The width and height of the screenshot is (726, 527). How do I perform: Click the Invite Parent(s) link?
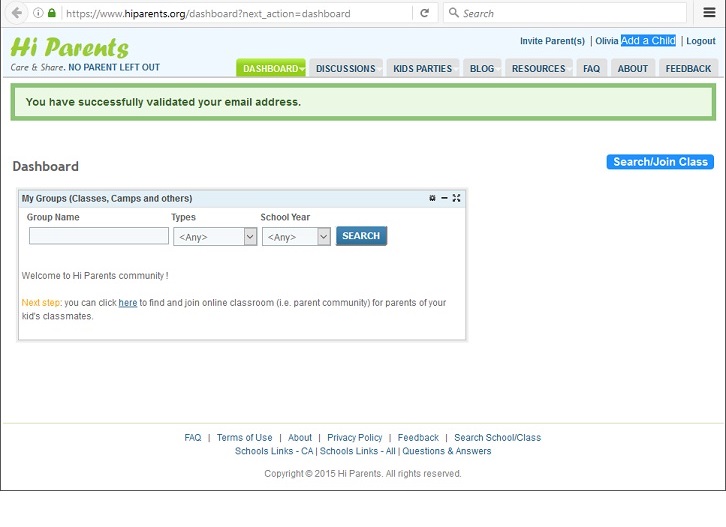tap(552, 41)
